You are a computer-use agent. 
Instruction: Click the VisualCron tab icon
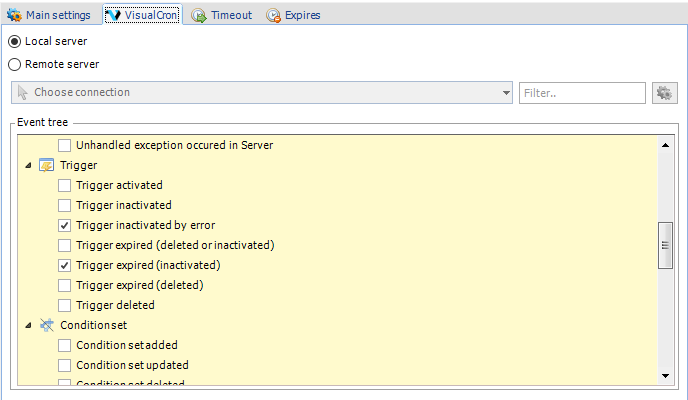[113, 15]
